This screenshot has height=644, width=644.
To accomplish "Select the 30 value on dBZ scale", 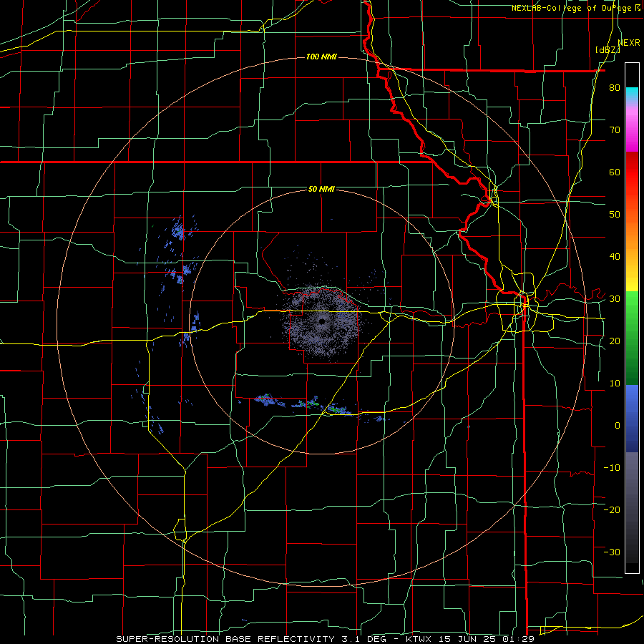I will pyautogui.click(x=615, y=299).
